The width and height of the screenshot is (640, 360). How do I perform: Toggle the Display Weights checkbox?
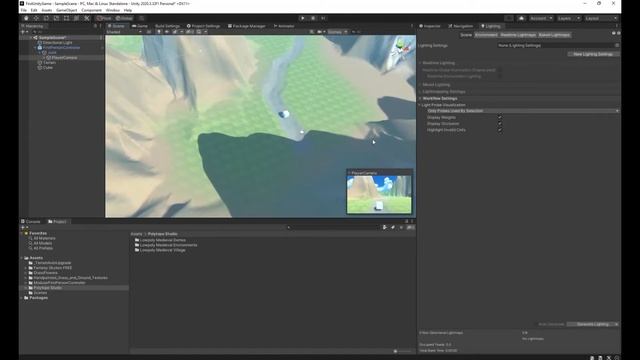(500, 117)
